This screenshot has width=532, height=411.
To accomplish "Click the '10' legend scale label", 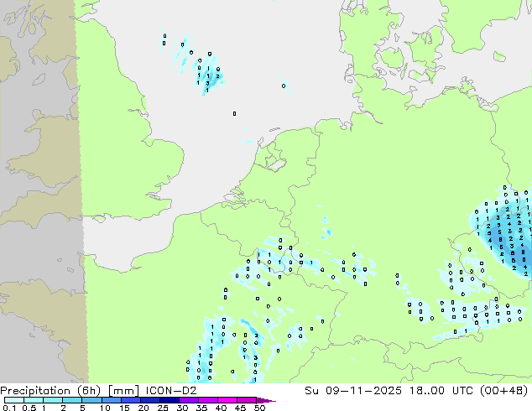I will [105, 408].
